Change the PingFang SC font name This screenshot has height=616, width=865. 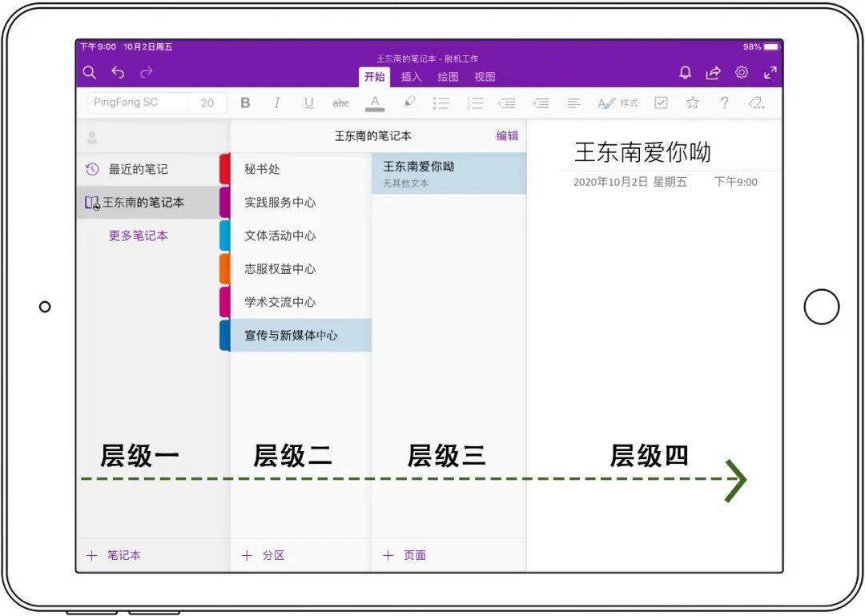pos(138,103)
